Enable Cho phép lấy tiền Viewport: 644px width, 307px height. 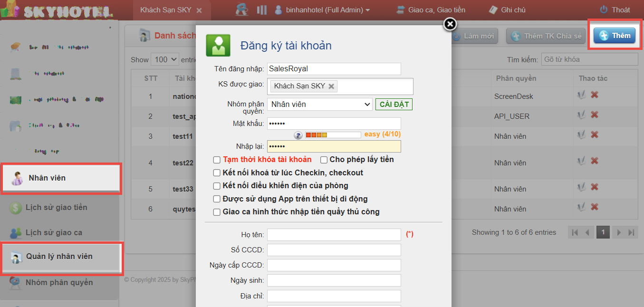(x=324, y=160)
